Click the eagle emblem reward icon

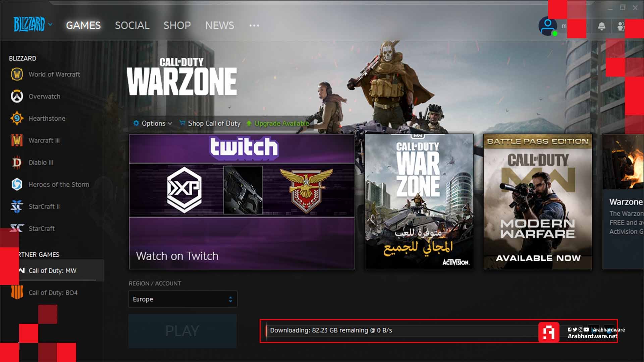[306, 190]
